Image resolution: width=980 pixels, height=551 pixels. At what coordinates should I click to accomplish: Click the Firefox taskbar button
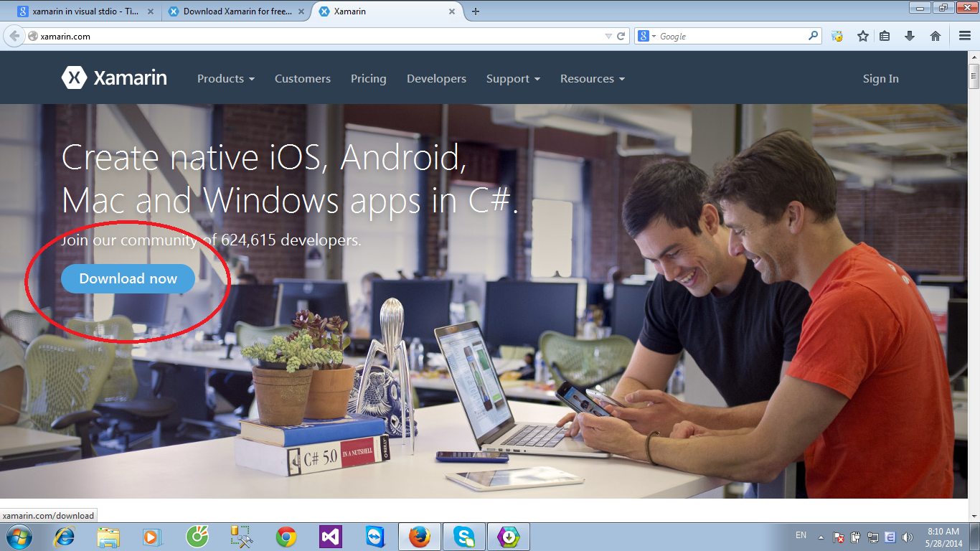[419, 537]
